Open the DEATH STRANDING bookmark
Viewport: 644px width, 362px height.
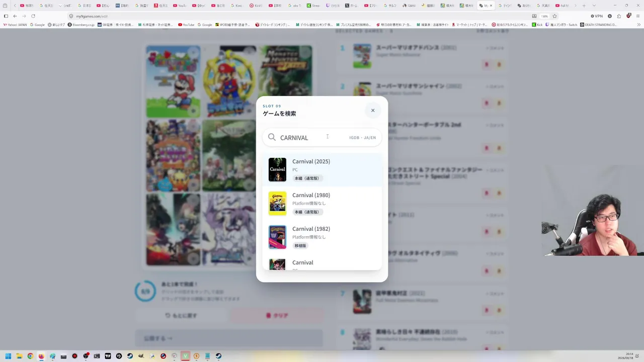(599, 25)
